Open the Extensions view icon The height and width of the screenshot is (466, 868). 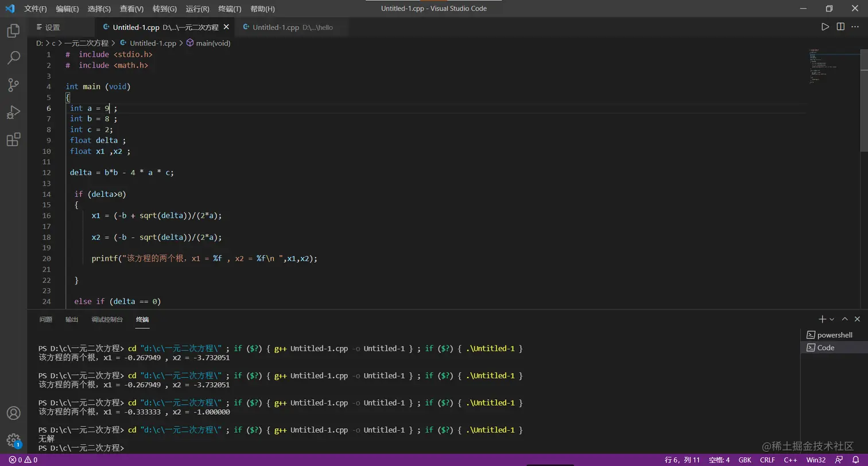pyautogui.click(x=13, y=139)
